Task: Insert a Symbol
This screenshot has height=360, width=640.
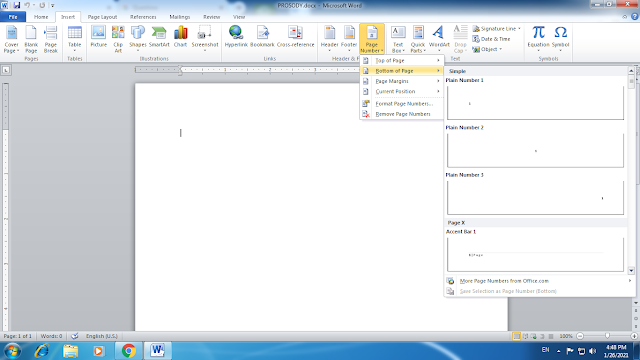Action: [x=560, y=39]
